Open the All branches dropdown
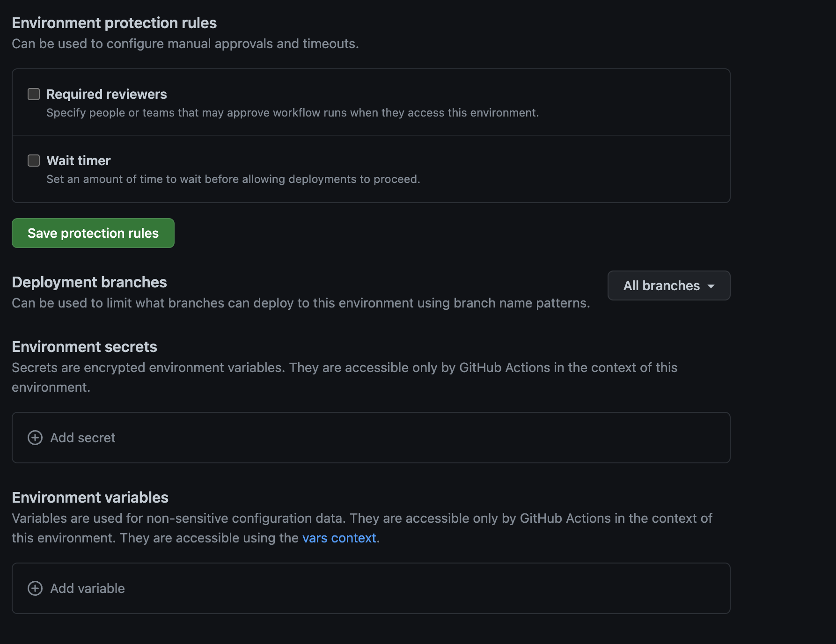The image size is (836, 644). 661,285
